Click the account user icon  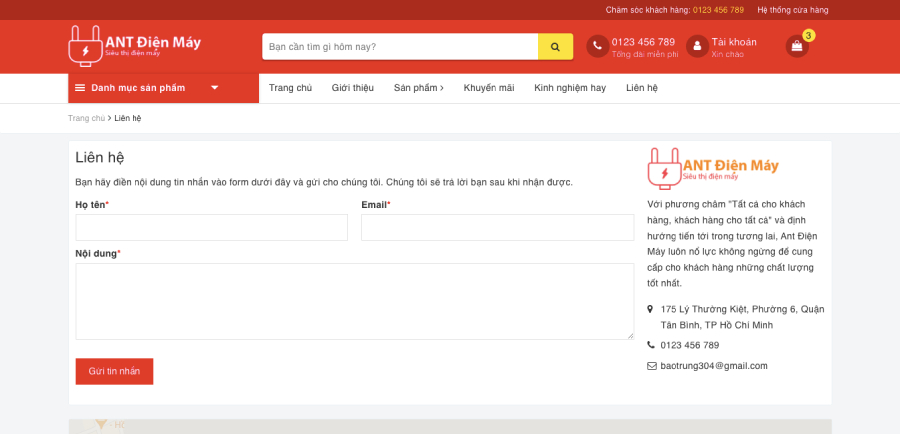point(697,46)
